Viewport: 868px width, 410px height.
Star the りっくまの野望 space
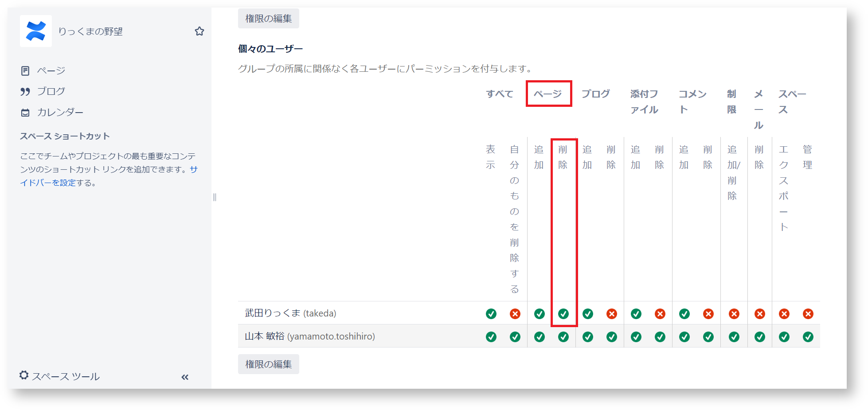[199, 31]
